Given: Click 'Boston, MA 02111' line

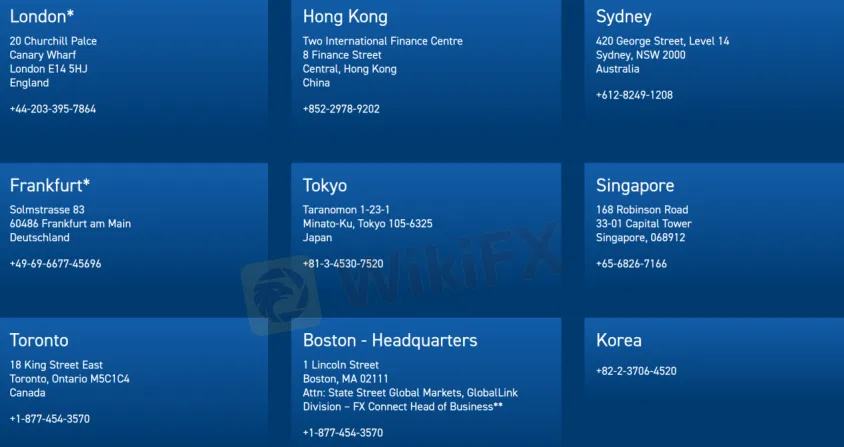Looking at the screenshot, I should coord(346,379).
